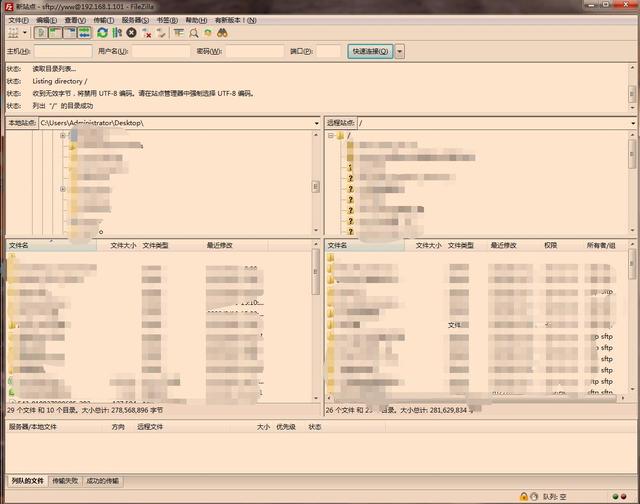
Task: Click the local path field showing Desktop
Action: pos(176,123)
